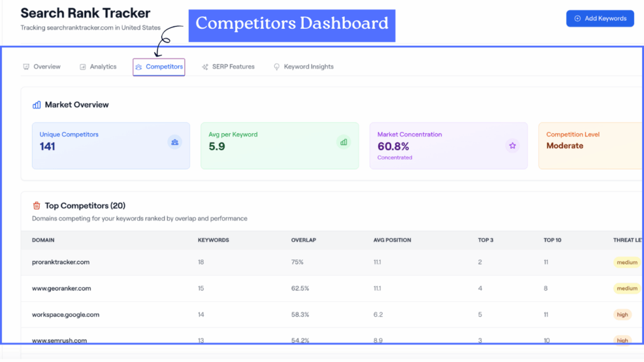644x362 pixels.
Task: Click the Overview tab monitor icon
Action: coord(26,67)
